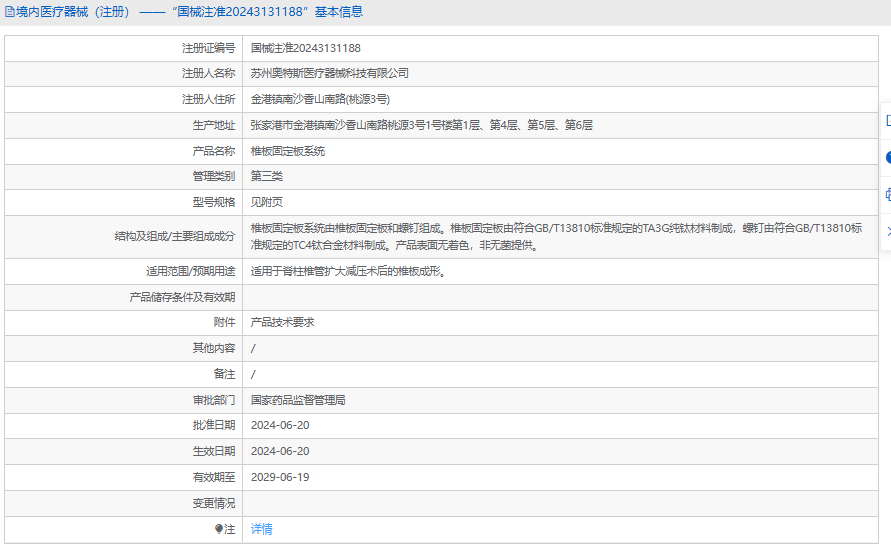Click the lightbulb icon beside 注 label
Viewport: 891px width, 549px height.
click(219, 529)
